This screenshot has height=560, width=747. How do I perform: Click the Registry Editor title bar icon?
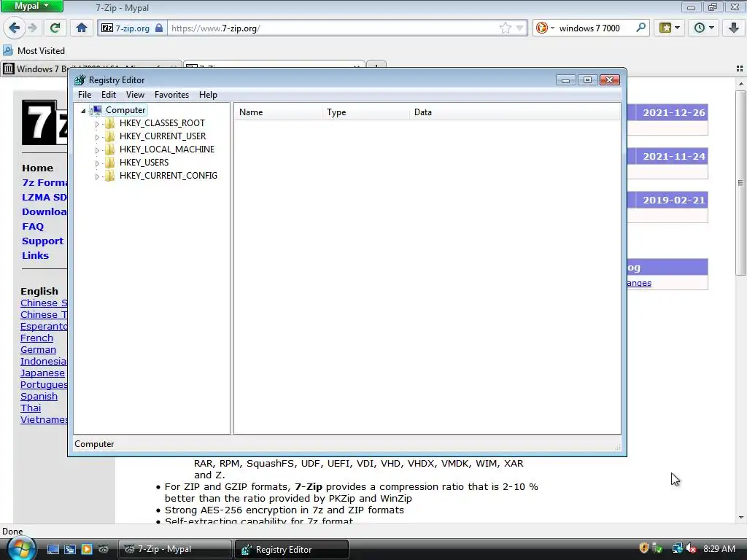[x=80, y=80]
